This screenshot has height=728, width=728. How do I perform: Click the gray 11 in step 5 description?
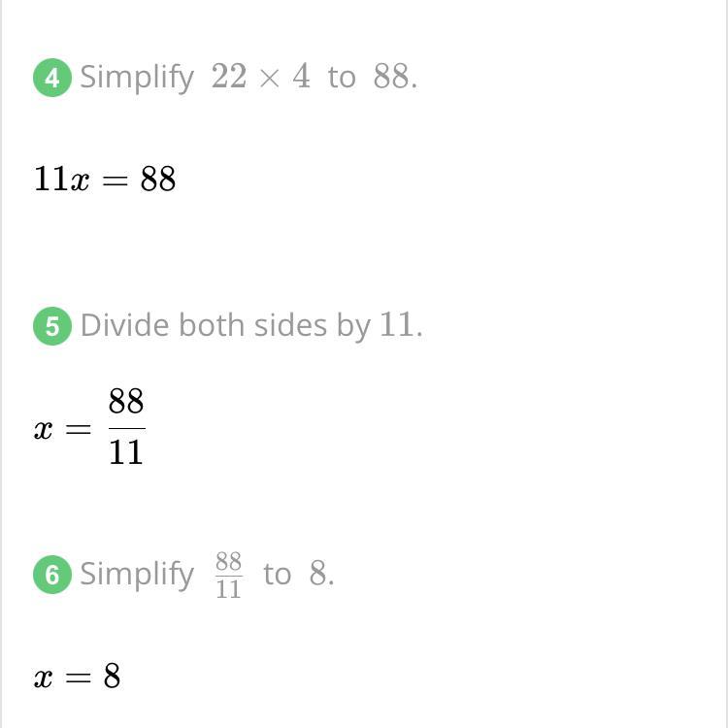[397, 324]
